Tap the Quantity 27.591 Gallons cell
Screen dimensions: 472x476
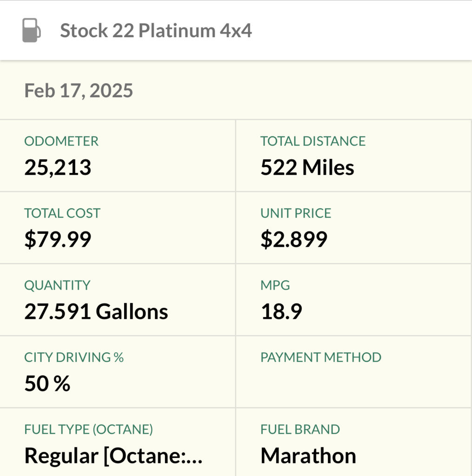click(118, 300)
